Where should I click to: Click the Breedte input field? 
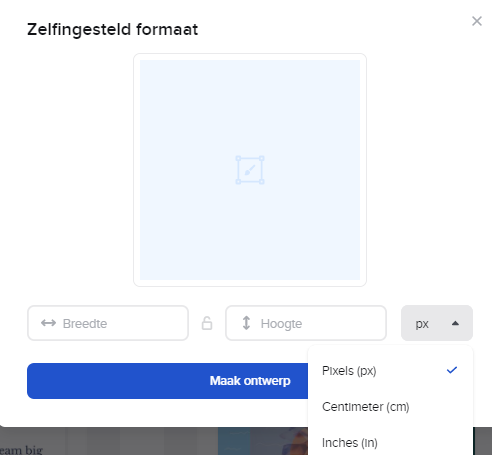click(x=108, y=323)
